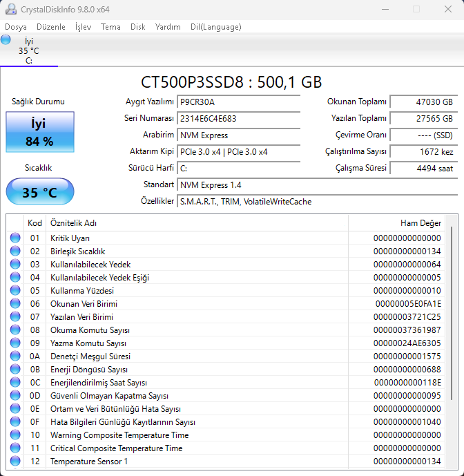
Task: Click the Çevirme Oranı value ---- (SSD)
Action: pos(424,135)
